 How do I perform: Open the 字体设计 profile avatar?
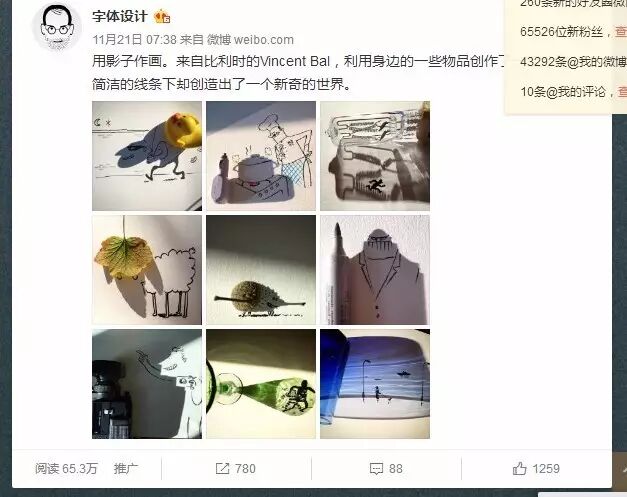point(58,27)
